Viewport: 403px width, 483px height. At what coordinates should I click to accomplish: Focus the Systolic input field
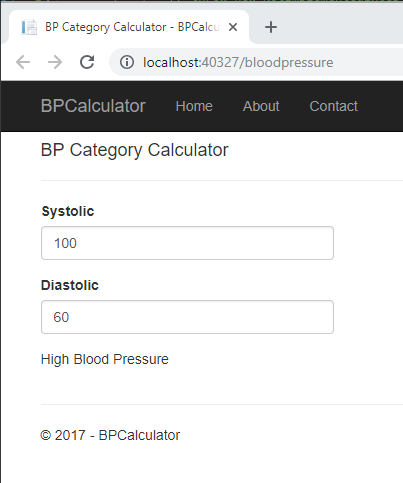click(187, 243)
